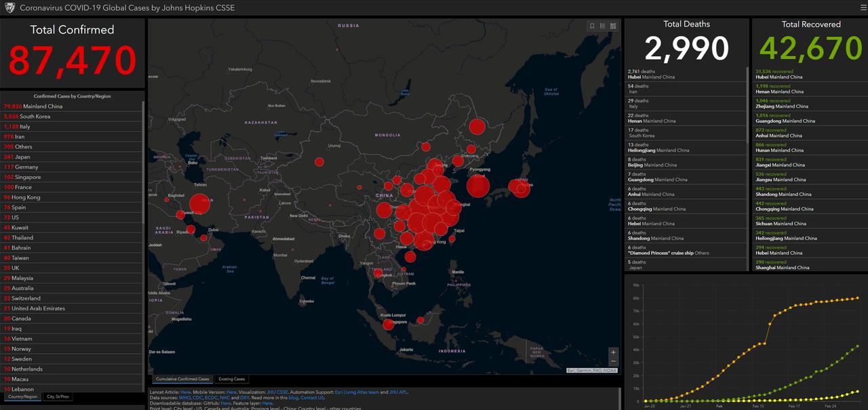Select Hubei entry in Total Deaths list
Image resolution: width=868 pixels, height=410 pixels.
tap(651, 74)
